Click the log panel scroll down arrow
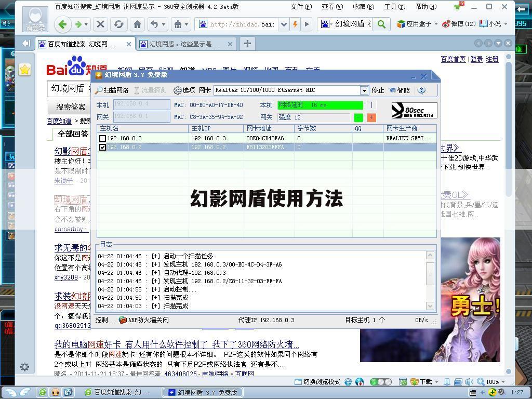 click(430, 306)
